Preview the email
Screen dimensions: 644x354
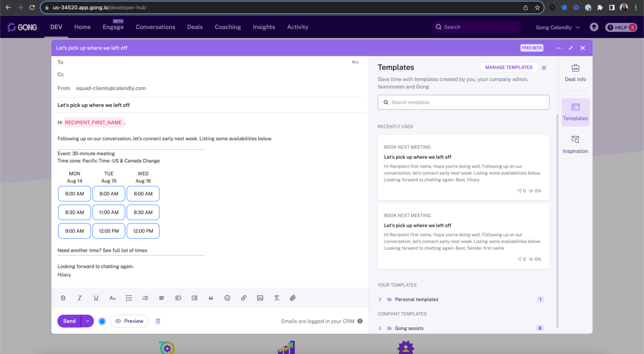[x=129, y=321]
